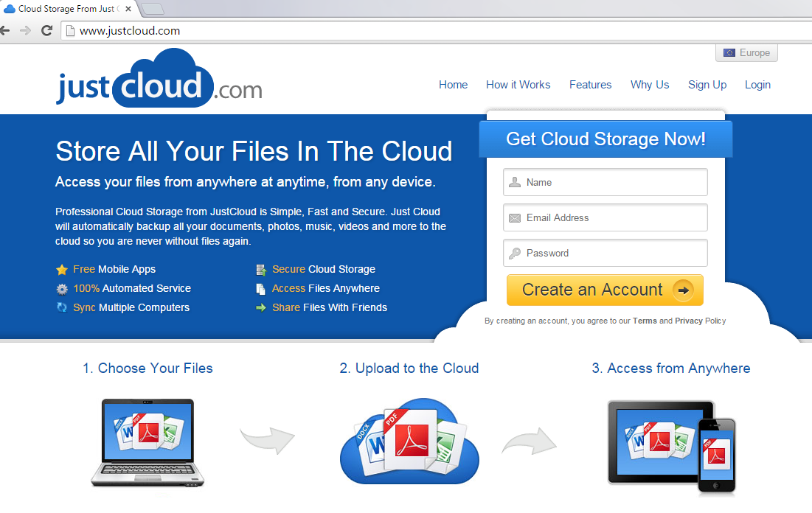Select Login in the top navigation
Screen dimensions: 812x513
pyautogui.click(x=757, y=85)
